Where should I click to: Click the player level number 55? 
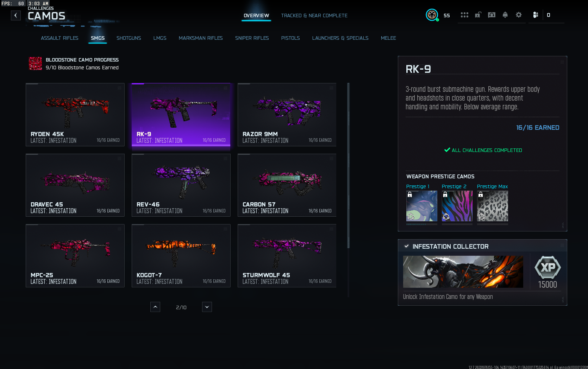(x=446, y=15)
